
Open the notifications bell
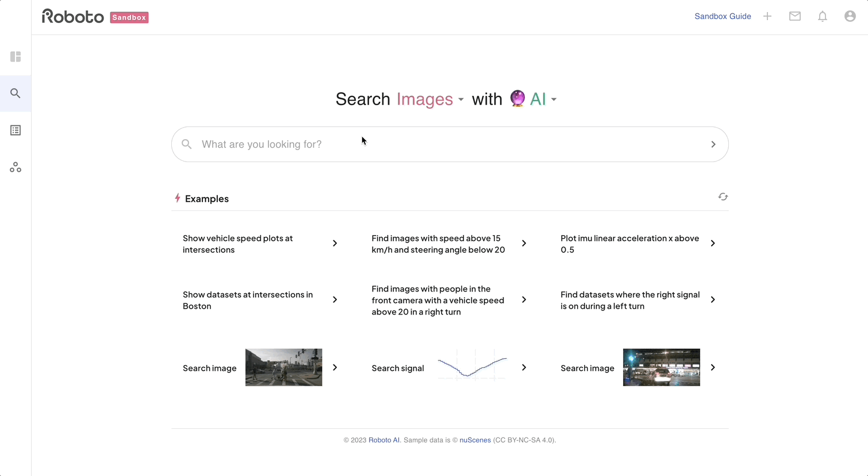[823, 17]
